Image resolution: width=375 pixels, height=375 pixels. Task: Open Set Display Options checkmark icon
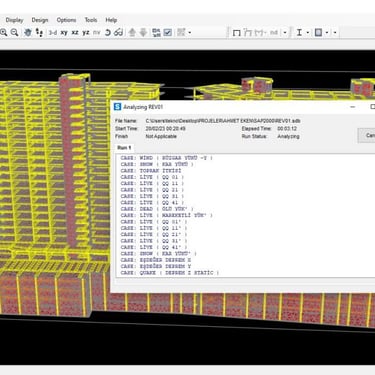(168, 32)
